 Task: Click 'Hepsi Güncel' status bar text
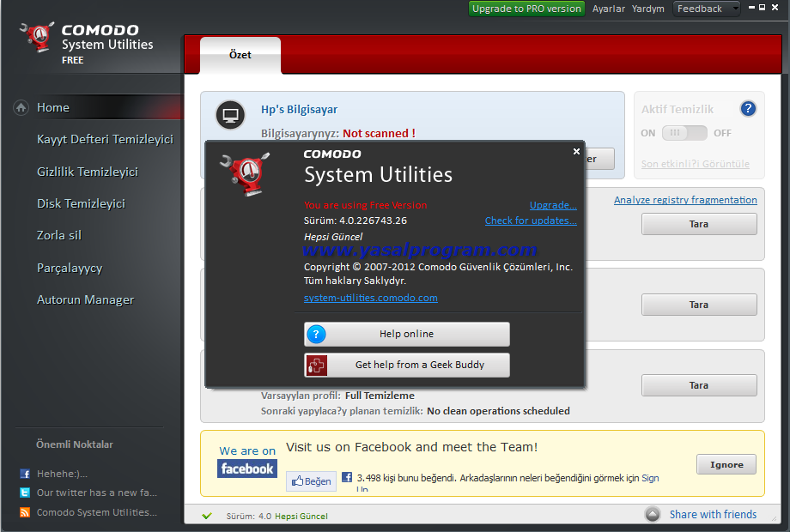pos(301,516)
